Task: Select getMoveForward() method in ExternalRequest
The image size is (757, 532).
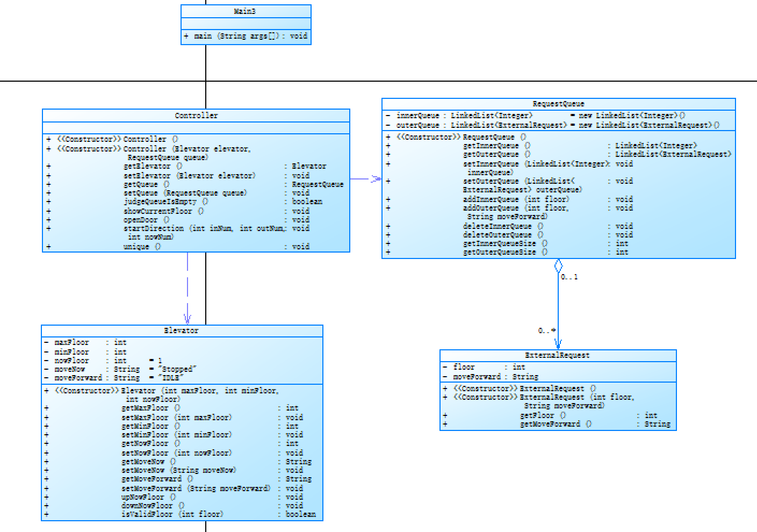Action: click(558, 424)
